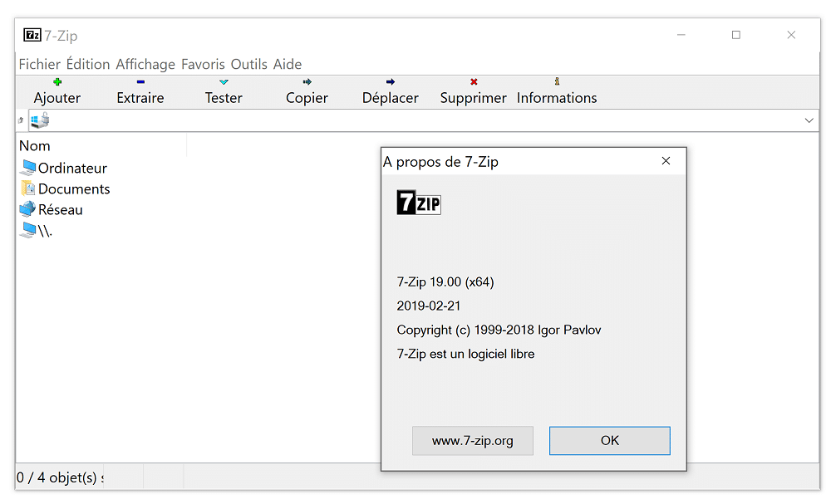Image resolution: width=831 pixels, height=504 pixels.
Task: Open the Favoris menu
Action: (x=203, y=64)
